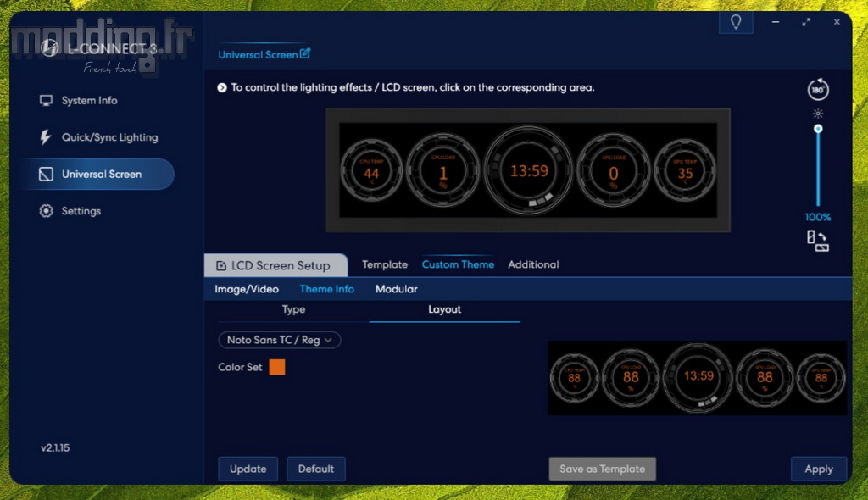Image resolution: width=868 pixels, height=500 pixels.
Task: Click the lightbulb icon in title bar
Action: [735, 22]
